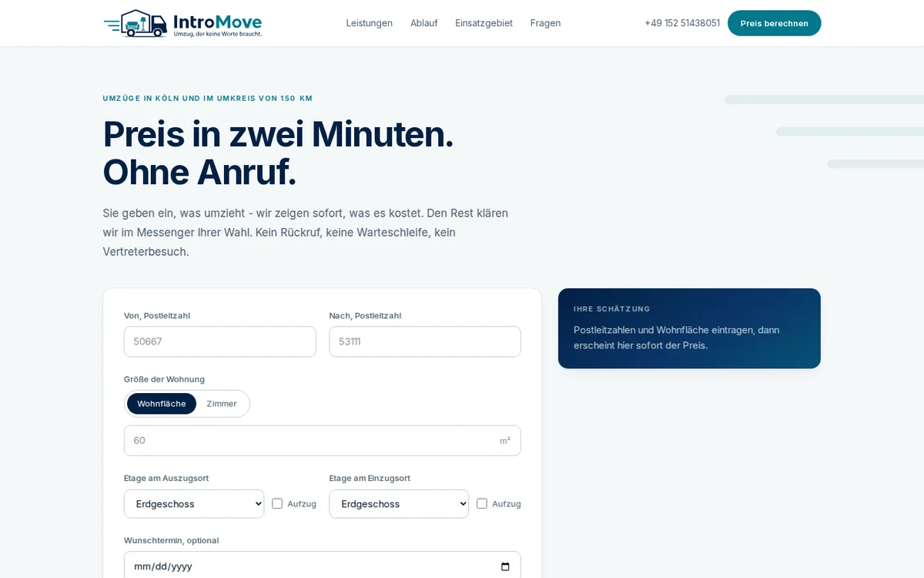
Task: Open the Leistungen nav item
Action: 370,23
